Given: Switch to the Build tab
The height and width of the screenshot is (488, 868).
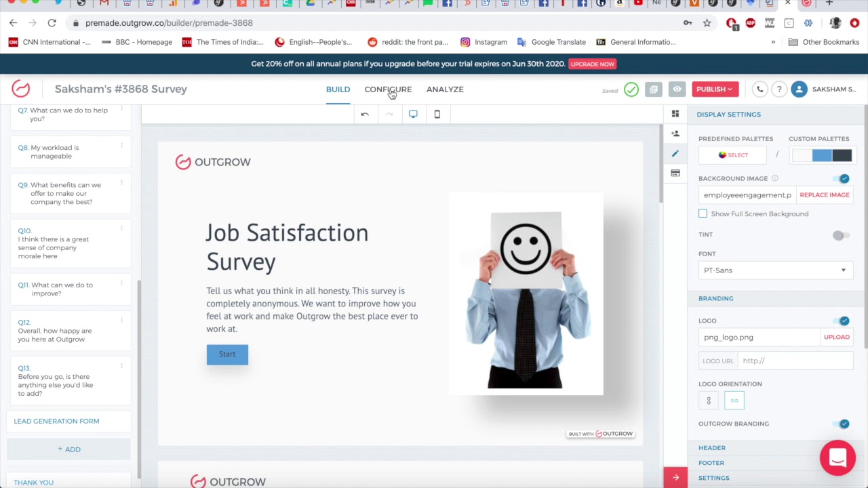Looking at the screenshot, I should [338, 89].
